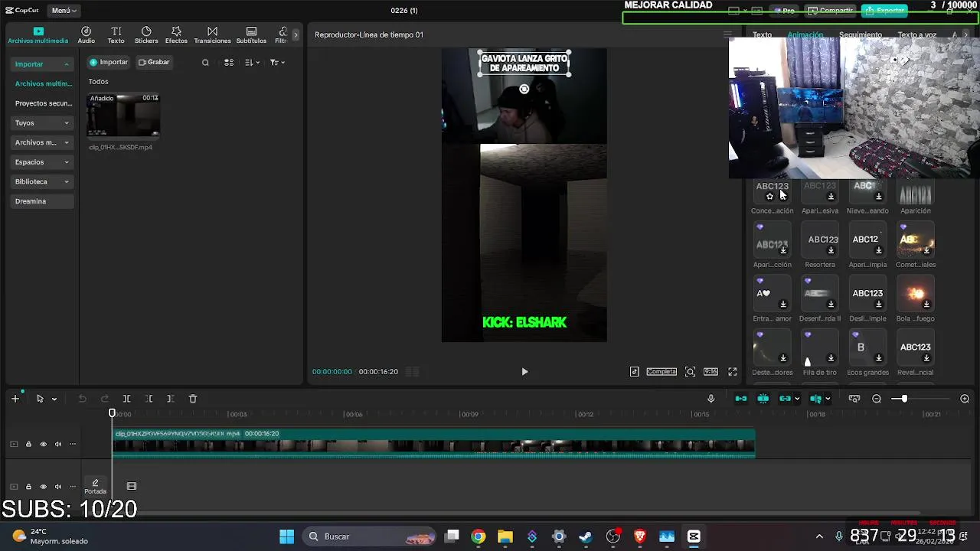980x551 pixels.
Task: Hide the main video track with eye icon
Action: pos(43,445)
